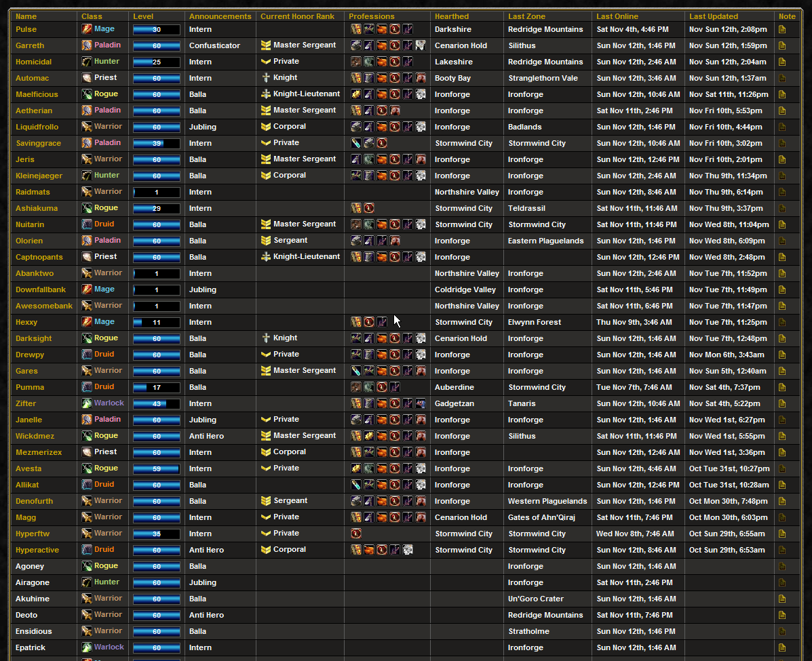
Task: Click Pulse's level 30 progress bar
Action: (157, 30)
